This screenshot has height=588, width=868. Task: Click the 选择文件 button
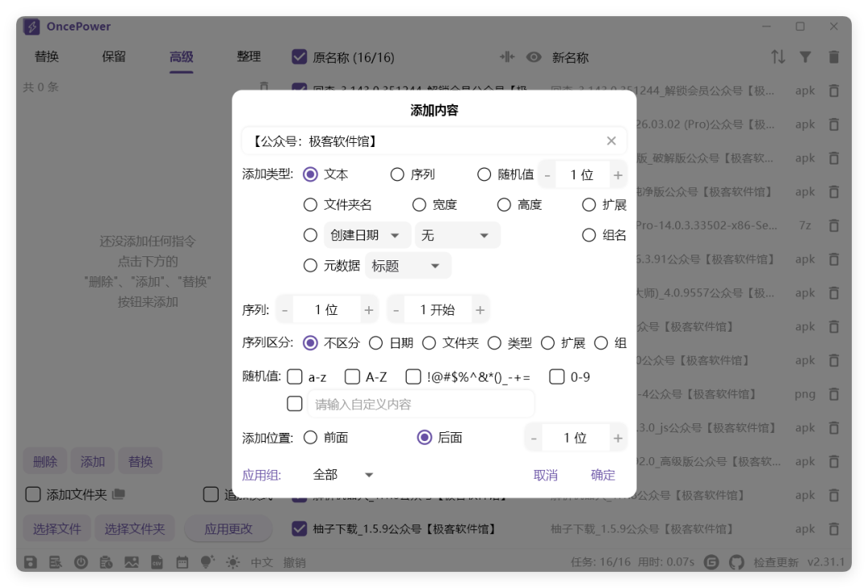coord(57,529)
